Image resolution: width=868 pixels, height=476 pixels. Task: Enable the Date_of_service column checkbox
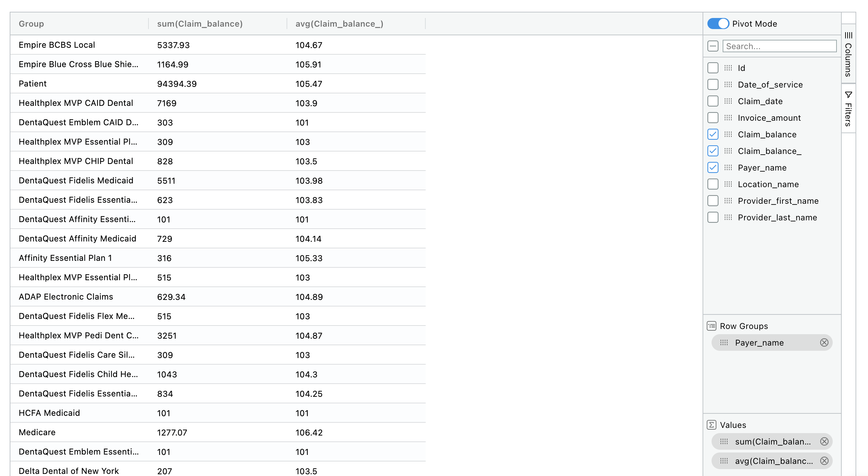click(713, 84)
